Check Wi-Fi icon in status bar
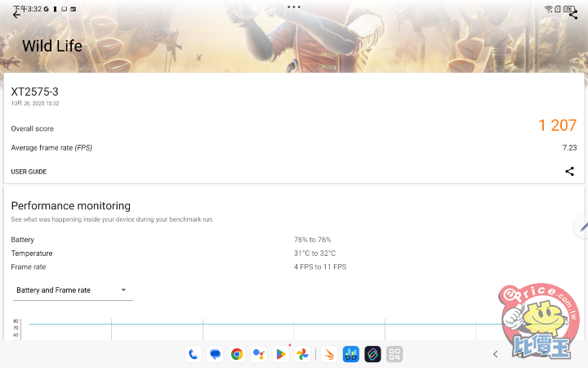Screen dimensions: 588x368 click(x=549, y=9)
